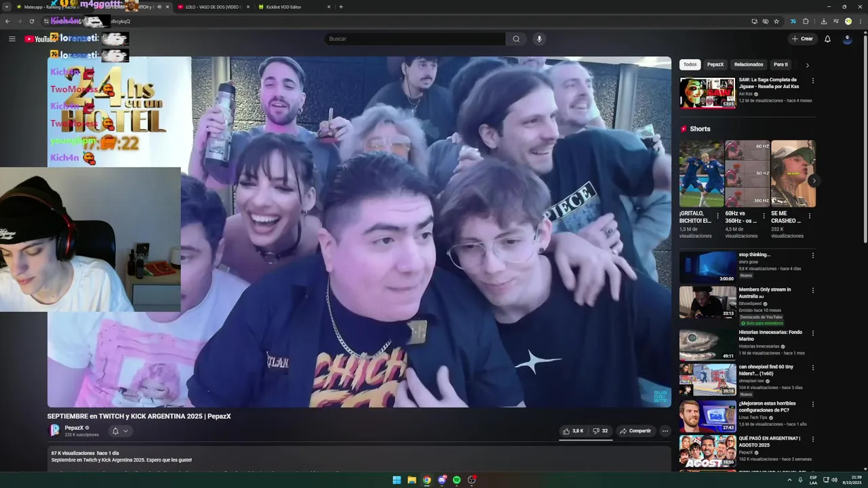This screenshot has height=488, width=868.
Task: Open SAW video thumbnail
Action: (x=707, y=93)
